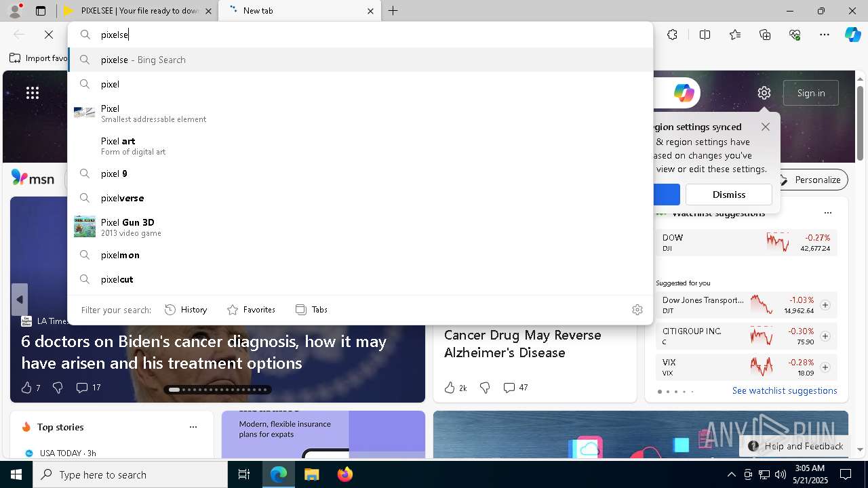Screen dimensions: 868x488
Task: Open the Extensions icon in toolbar
Action: pos(672,35)
